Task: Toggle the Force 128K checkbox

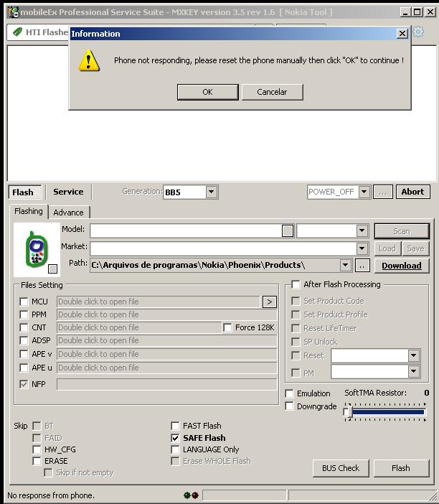Action: [x=227, y=327]
